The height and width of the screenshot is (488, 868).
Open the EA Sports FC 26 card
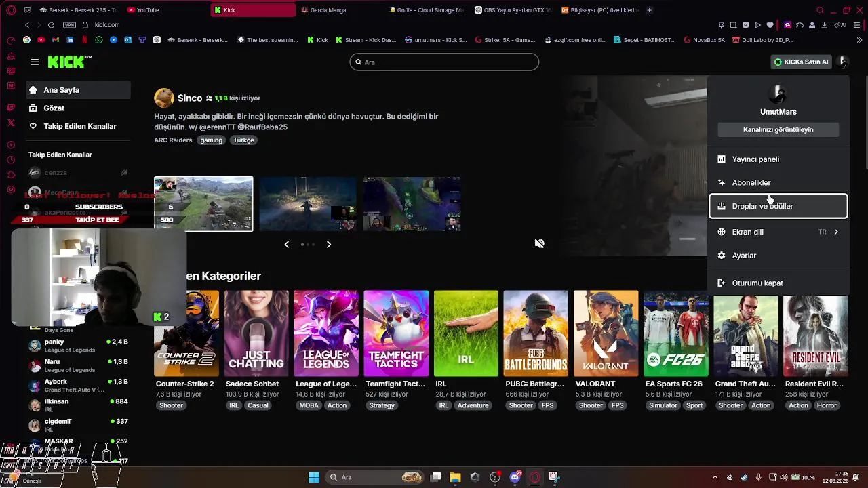tap(676, 333)
